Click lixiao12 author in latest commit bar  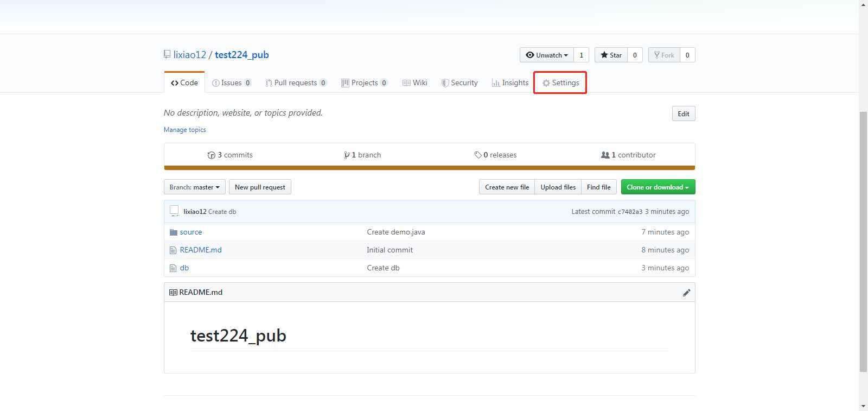click(x=195, y=212)
